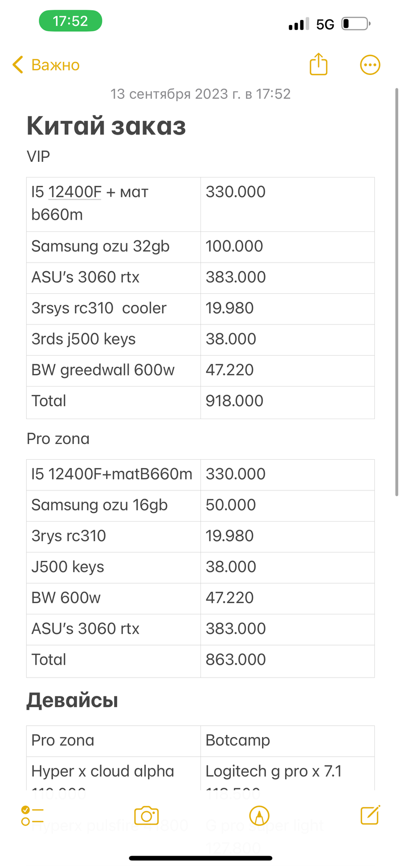The width and height of the screenshot is (401, 868).
Task: Open the more options ellipsis menu
Action: click(x=370, y=65)
